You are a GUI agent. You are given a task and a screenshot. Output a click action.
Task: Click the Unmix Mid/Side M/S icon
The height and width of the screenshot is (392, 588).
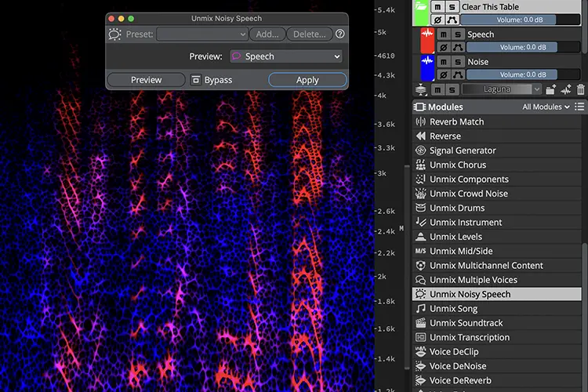pyautogui.click(x=421, y=251)
